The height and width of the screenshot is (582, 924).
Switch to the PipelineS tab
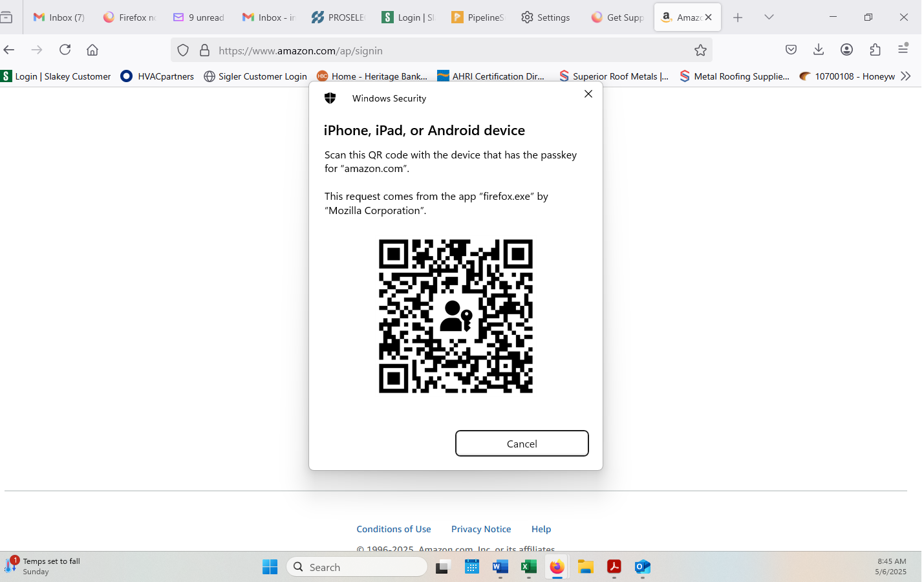[x=478, y=17]
